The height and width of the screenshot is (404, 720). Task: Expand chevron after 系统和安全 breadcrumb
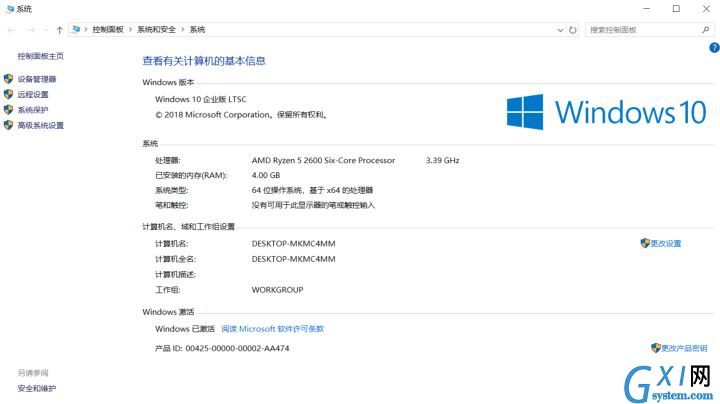[x=183, y=30]
